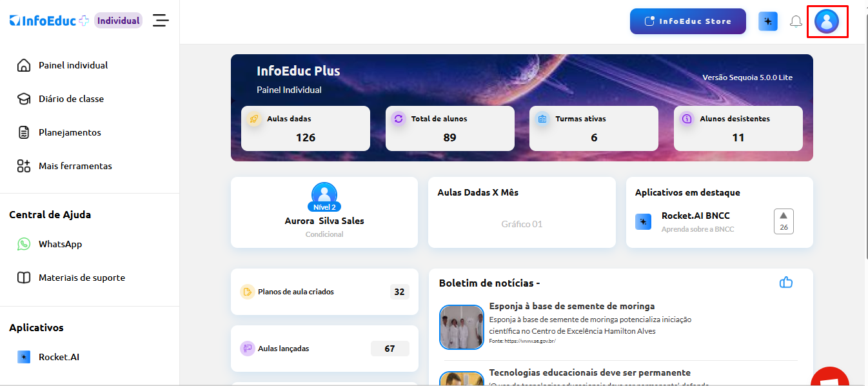The width and height of the screenshot is (868, 386).
Task: Click the Total de alunos refresh icon
Action: click(399, 119)
